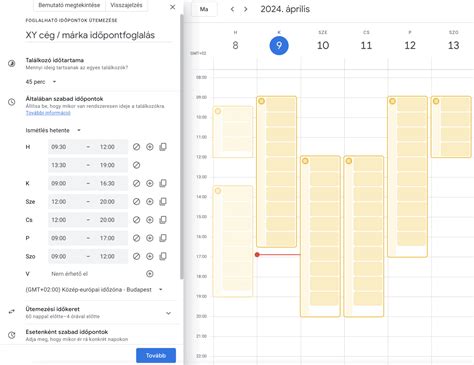Viewport: 474px width, 365px height.
Task: Add a time period for Friday (P)
Action: point(150,238)
